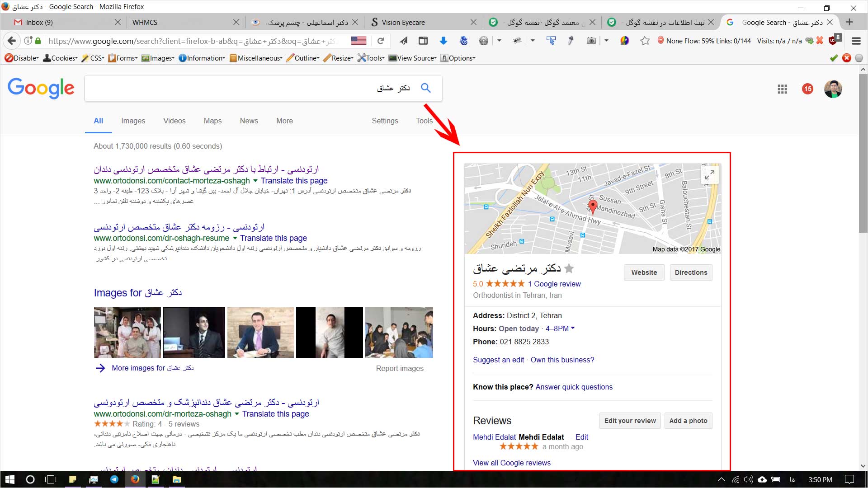The width and height of the screenshot is (868, 488).
Task: Click the red X error icon in web developer bar
Action: [846, 58]
